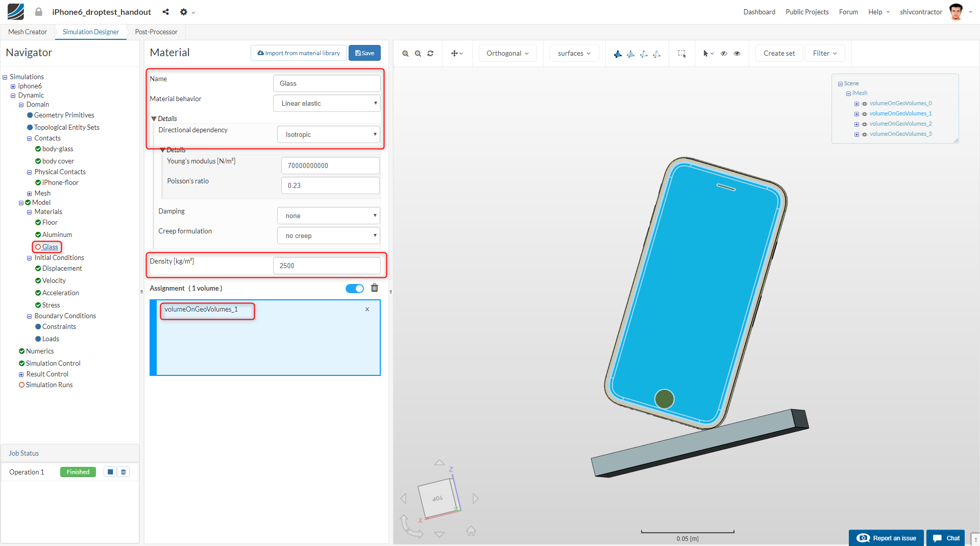This screenshot has height=546, width=980.
Task: Click Import from material library
Action: [299, 53]
